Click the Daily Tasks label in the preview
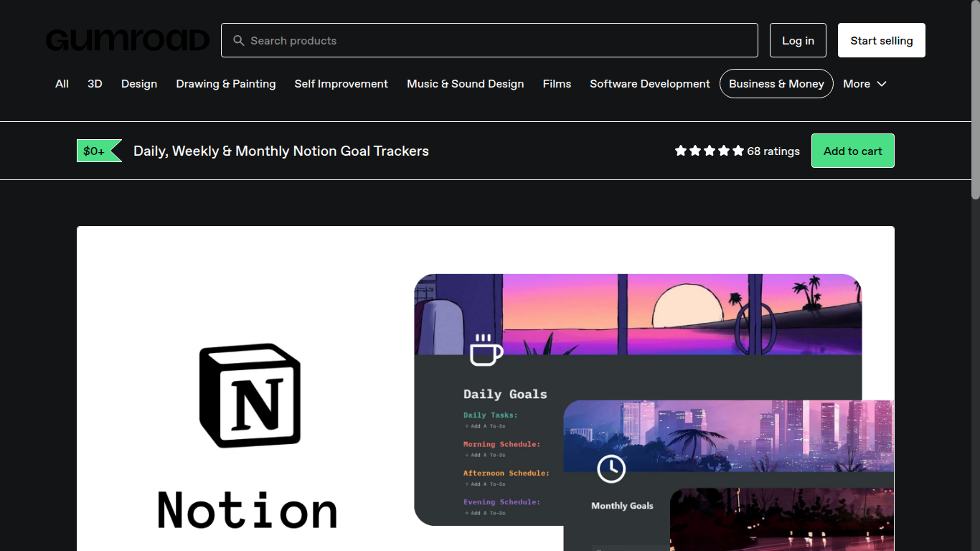Viewport: 980px width, 551px height. tap(490, 415)
